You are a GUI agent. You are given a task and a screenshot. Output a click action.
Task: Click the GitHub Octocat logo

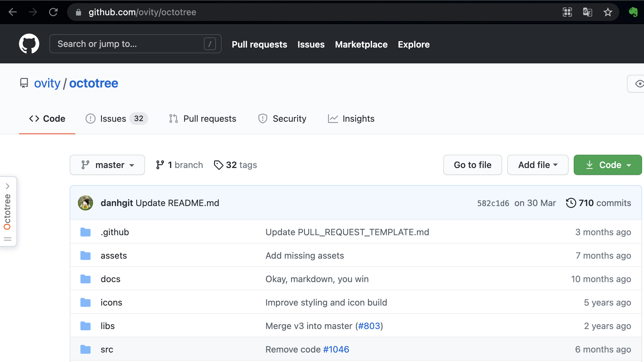[29, 44]
